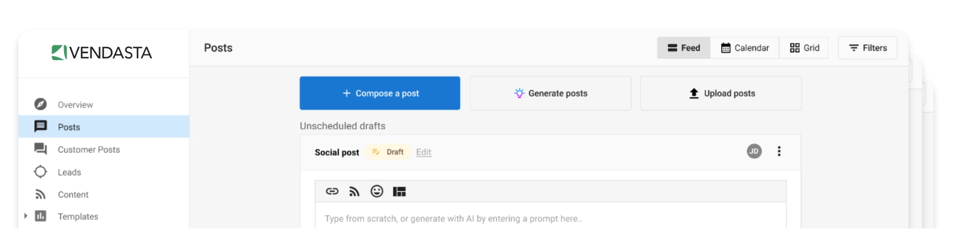Open the three-dot menu on Social post

(x=779, y=151)
